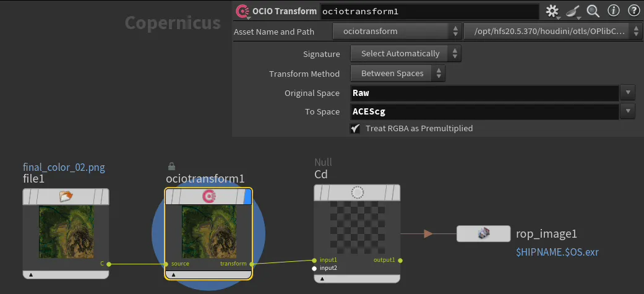Open the presets pan icon menu
Screen dimensions: 644x294
tap(572, 12)
